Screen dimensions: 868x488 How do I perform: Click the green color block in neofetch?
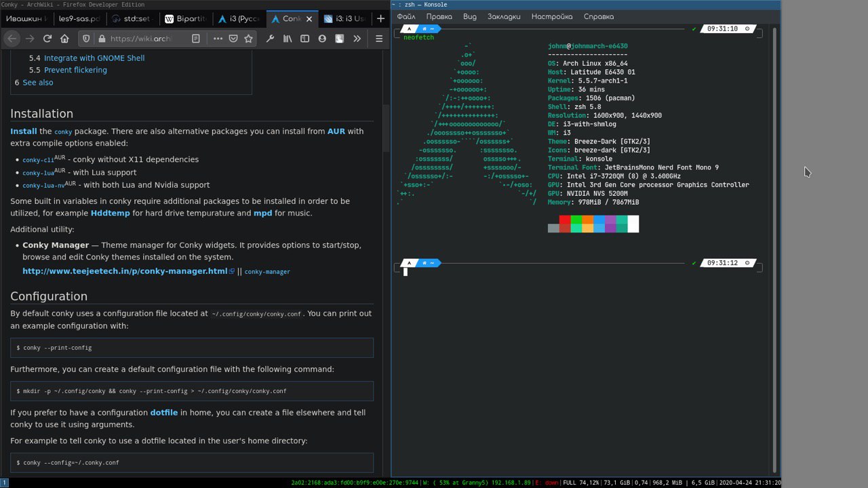[x=576, y=220]
